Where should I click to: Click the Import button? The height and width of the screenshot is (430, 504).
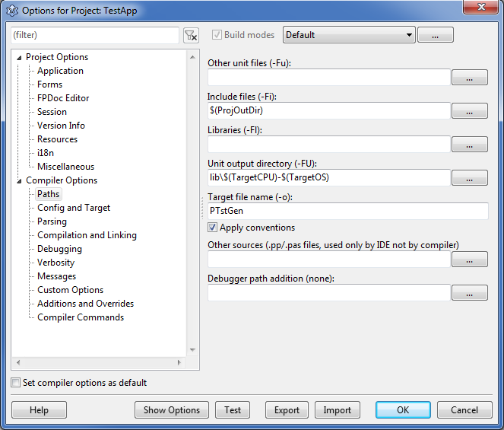338,409
